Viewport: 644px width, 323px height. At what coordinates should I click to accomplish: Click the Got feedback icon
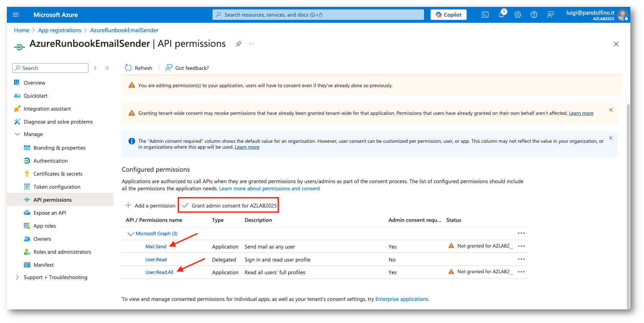(169, 68)
